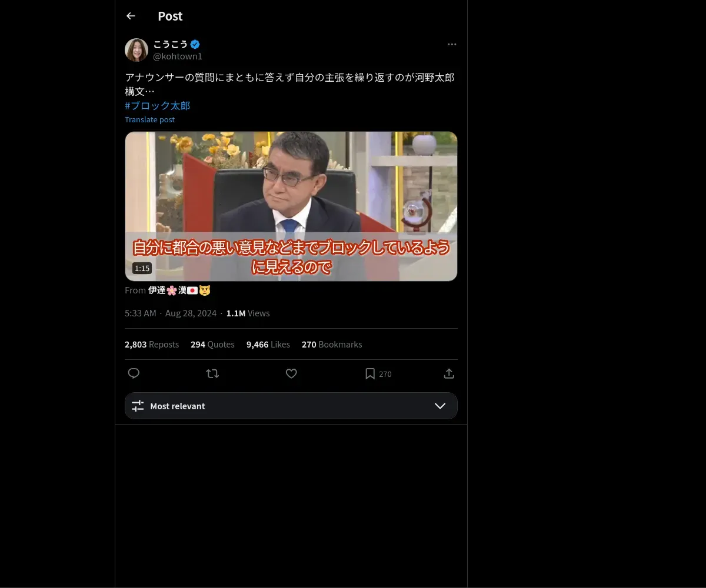Open the Most relevant sort dropdown
Viewport: 706px width, 588px height.
click(291, 406)
